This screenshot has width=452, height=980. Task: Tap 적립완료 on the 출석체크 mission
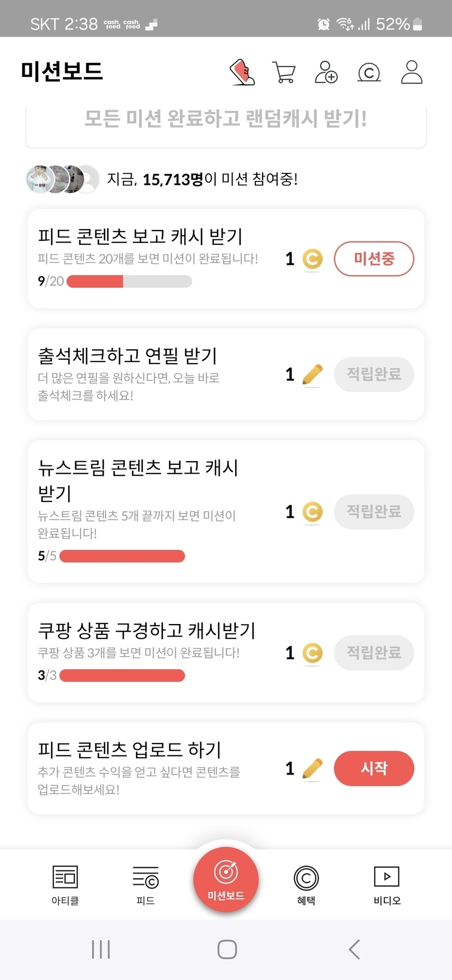pos(374,374)
